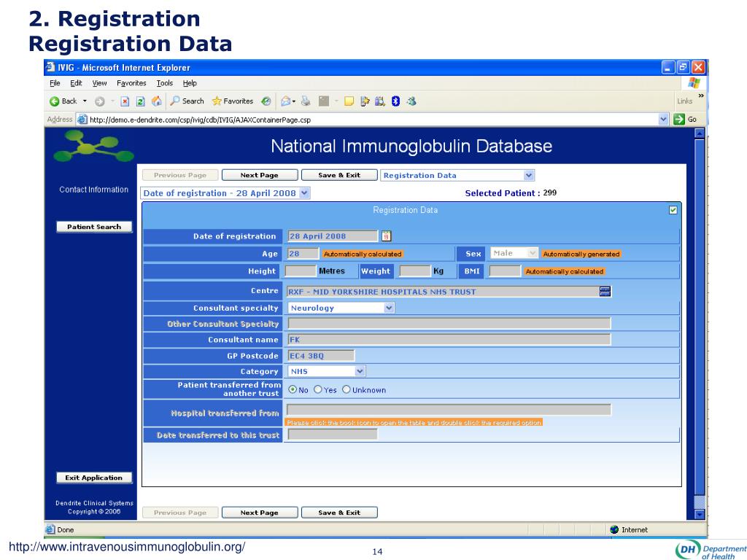Open the Registration Data page dropdown
This screenshot has width=747, height=560.
point(529,175)
